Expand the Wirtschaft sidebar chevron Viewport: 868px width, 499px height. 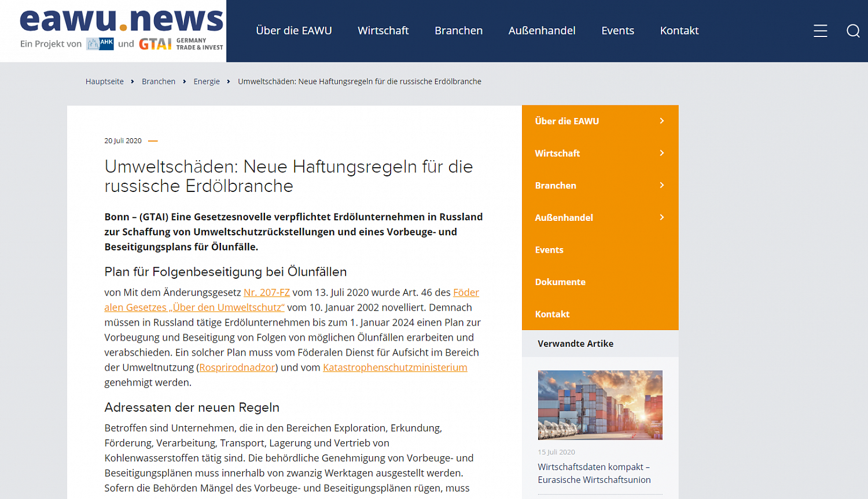coord(662,153)
